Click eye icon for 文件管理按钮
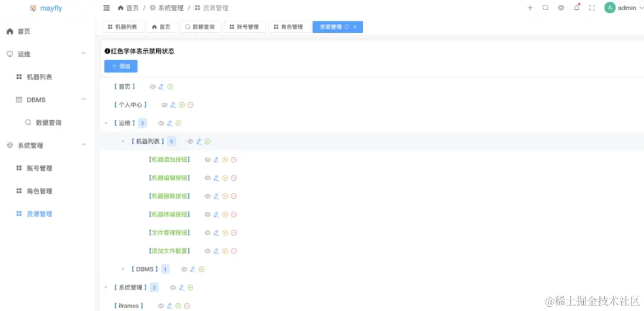The height and width of the screenshot is (311, 644). (x=208, y=232)
